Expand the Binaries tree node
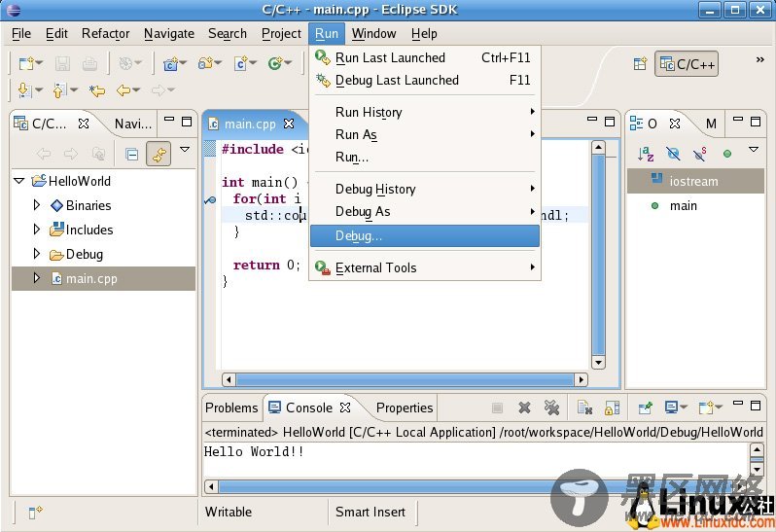The width and height of the screenshot is (776, 532). click(36, 205)
